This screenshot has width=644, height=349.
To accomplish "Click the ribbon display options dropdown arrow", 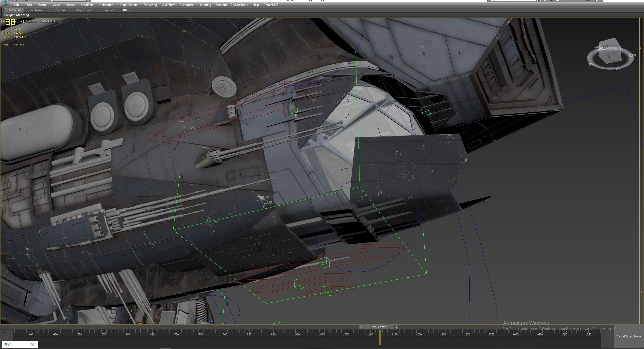I will (129, 10).
